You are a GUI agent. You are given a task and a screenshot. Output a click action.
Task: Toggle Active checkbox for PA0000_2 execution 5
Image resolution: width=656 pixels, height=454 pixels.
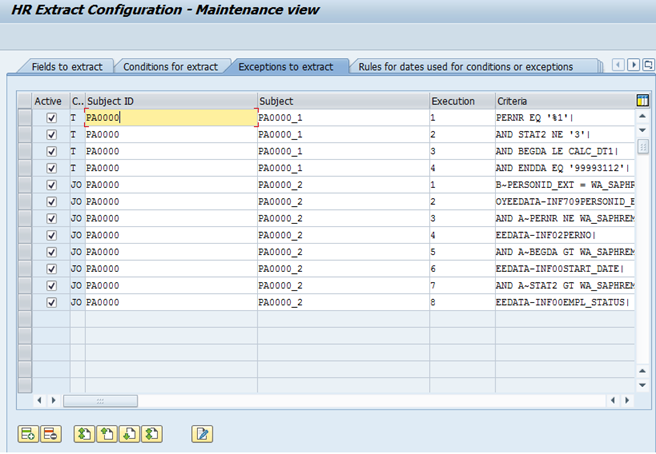(x=51, y=252)
